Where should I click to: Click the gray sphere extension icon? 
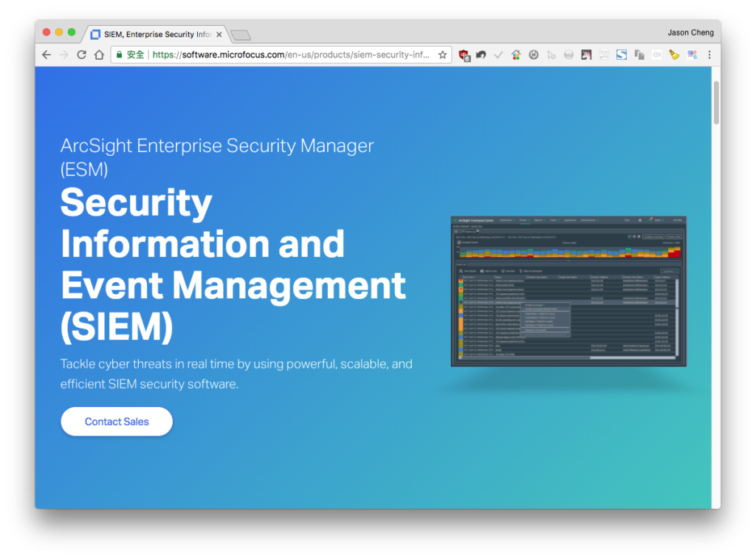569,55
